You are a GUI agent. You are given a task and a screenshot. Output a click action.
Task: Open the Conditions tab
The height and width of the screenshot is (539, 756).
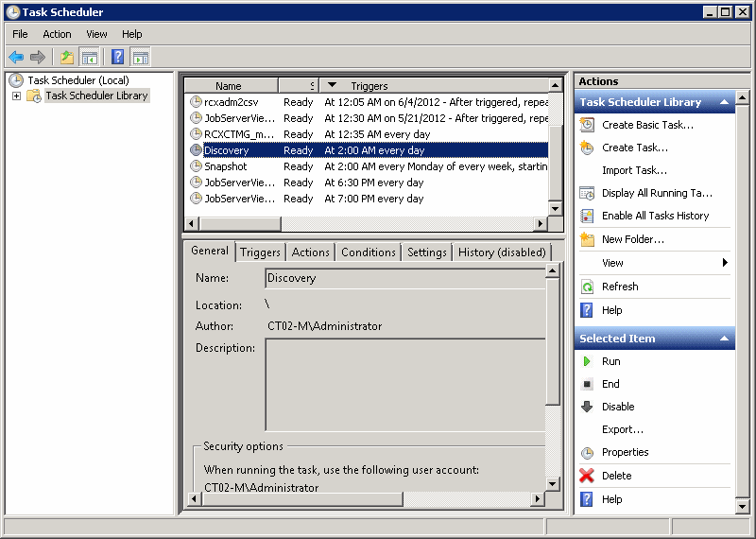pyautogui.click(x=368, y=252)
